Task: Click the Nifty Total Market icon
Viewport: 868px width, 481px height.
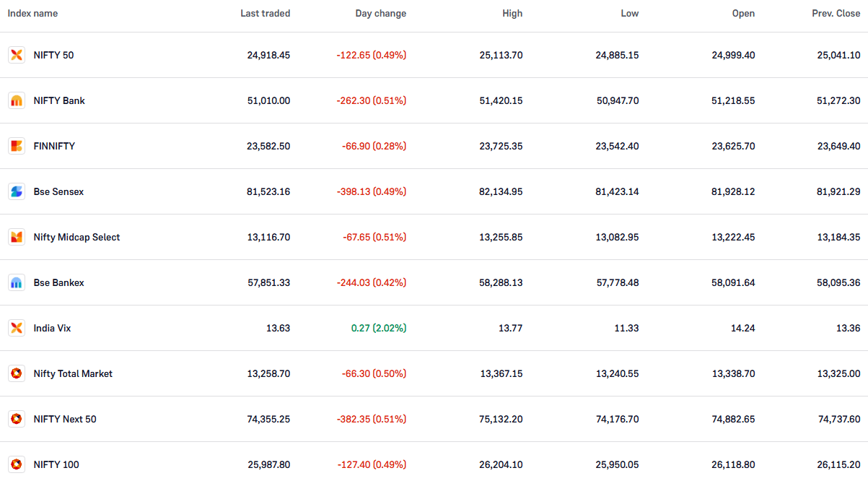Action: click(17, 373)
